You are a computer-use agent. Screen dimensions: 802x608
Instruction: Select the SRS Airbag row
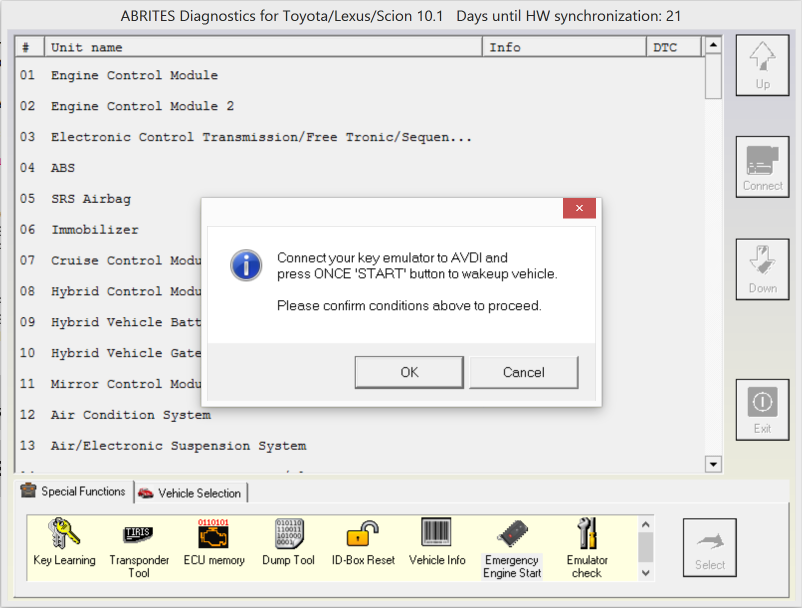(360, 198)
